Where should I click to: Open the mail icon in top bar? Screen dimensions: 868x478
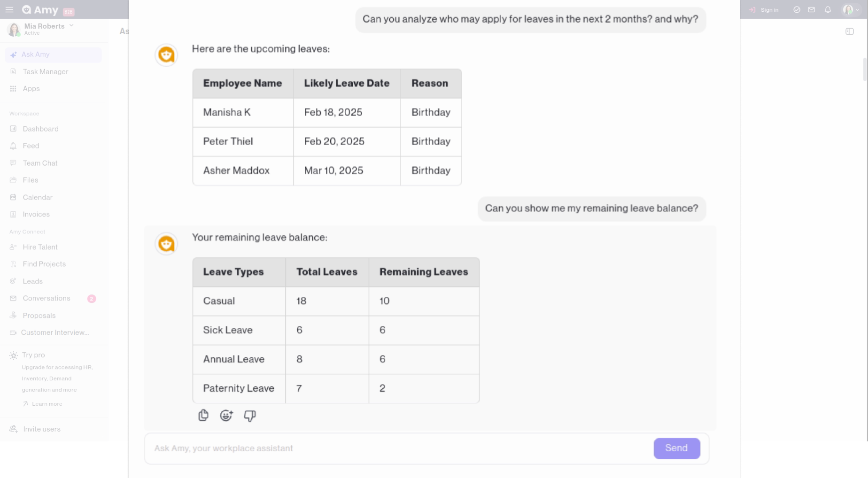811,9
